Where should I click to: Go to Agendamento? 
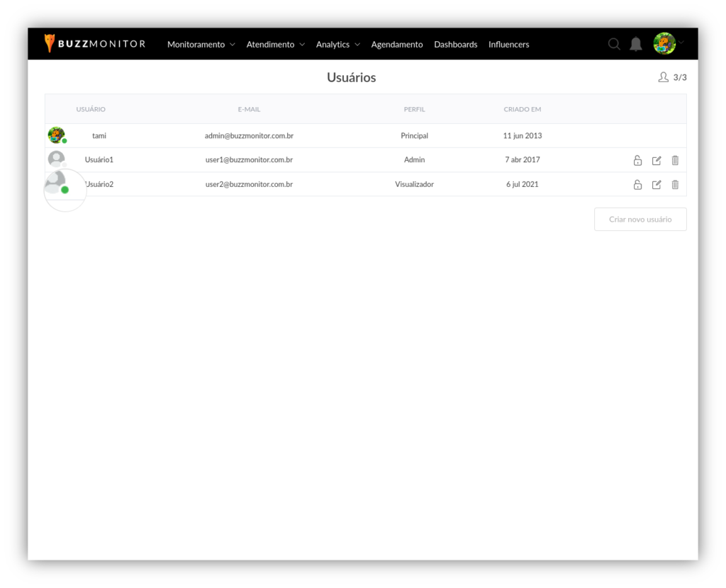click(397, 45)
